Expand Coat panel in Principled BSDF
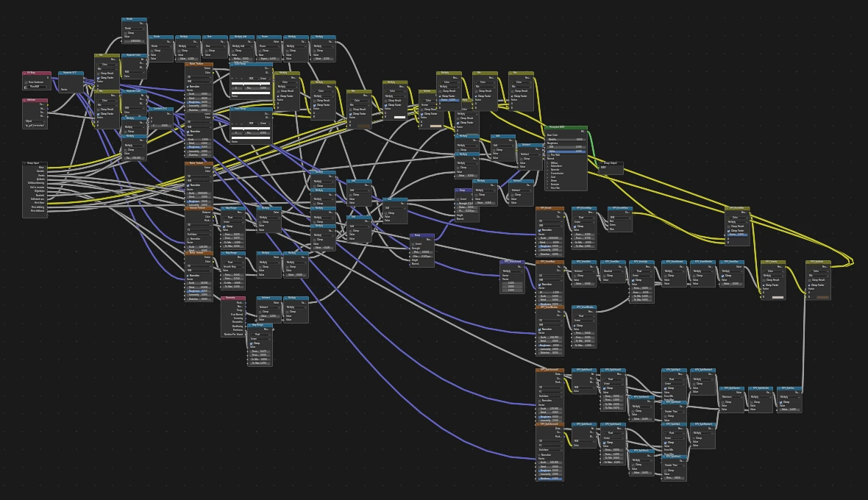868x500 pixels. (x=547, y=177)
